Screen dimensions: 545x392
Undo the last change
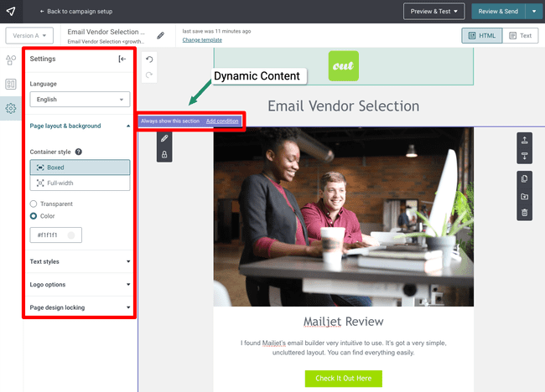point(149,59)
